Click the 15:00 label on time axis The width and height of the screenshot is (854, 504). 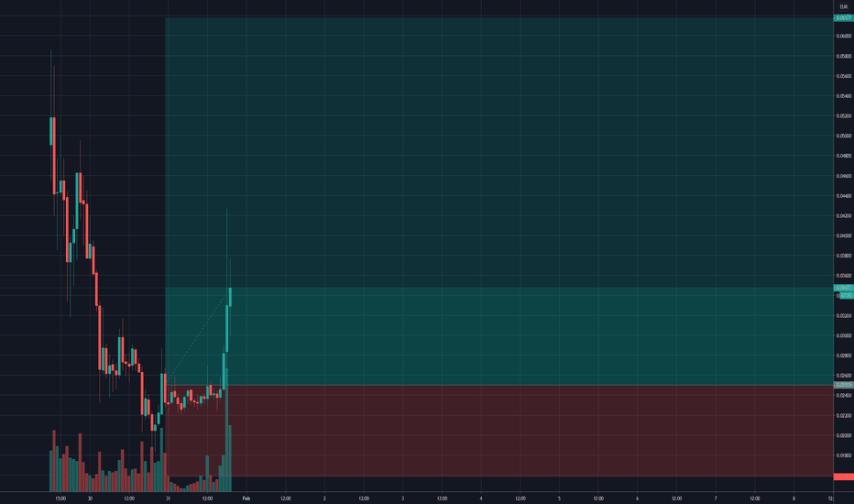click(60, 498)
